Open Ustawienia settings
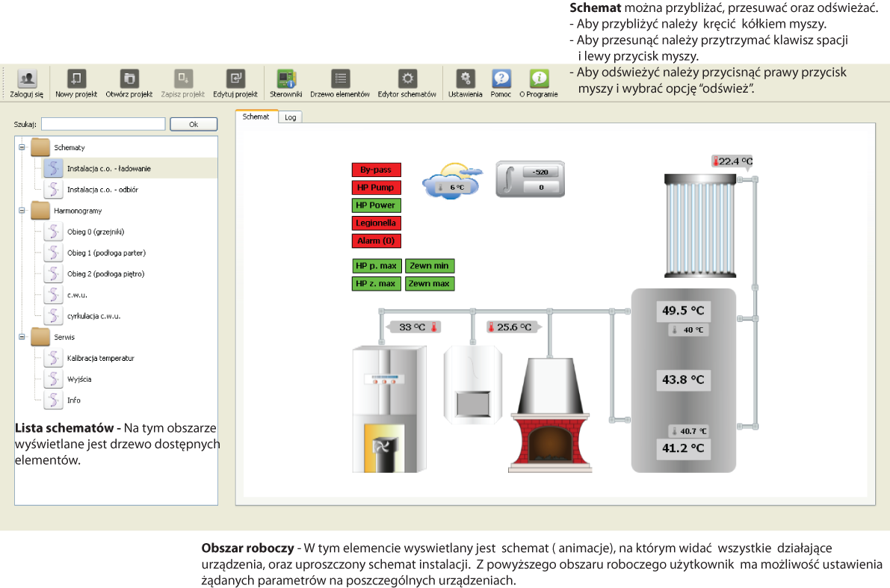 [x=466, y=78]
